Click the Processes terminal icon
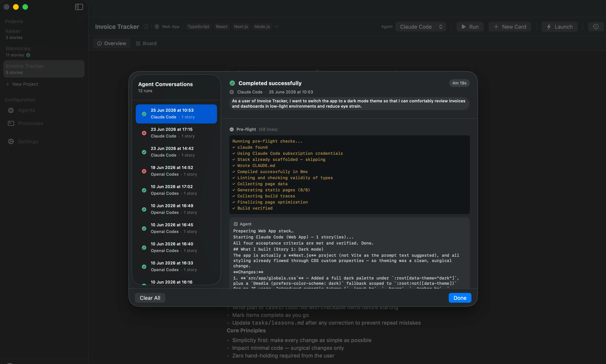The height and width of the screenshot is (364, 606). click(11, 123)
